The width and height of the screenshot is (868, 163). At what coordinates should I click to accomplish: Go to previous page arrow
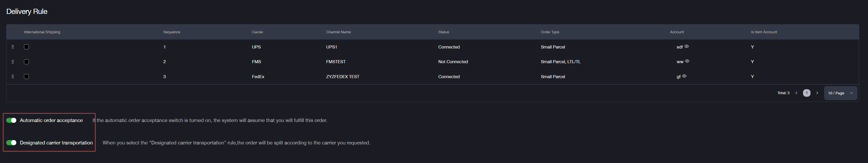(796, 93)
